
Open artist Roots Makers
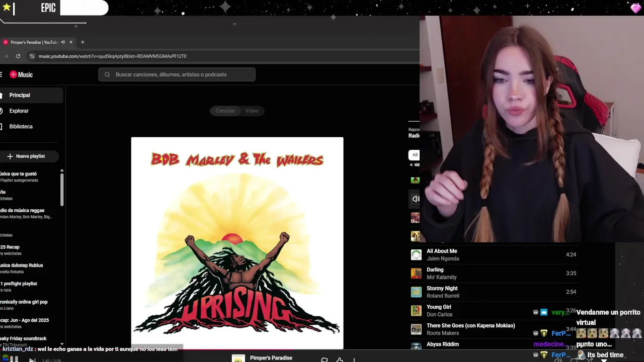pyautogui.click(x=443, y=333)
